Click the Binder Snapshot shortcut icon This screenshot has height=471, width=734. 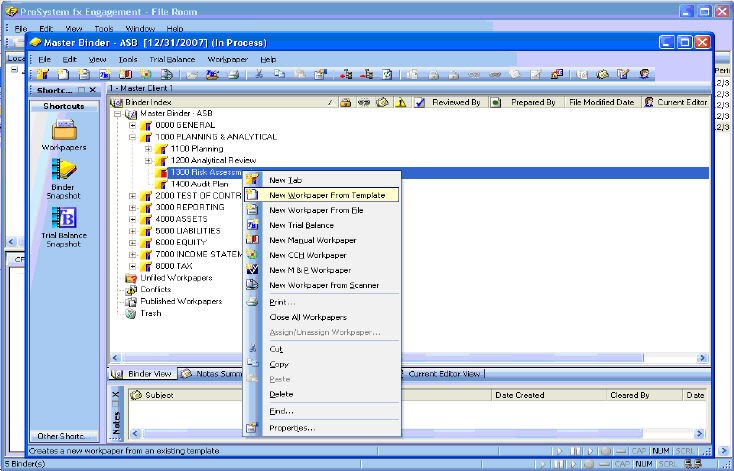(63, 170)
